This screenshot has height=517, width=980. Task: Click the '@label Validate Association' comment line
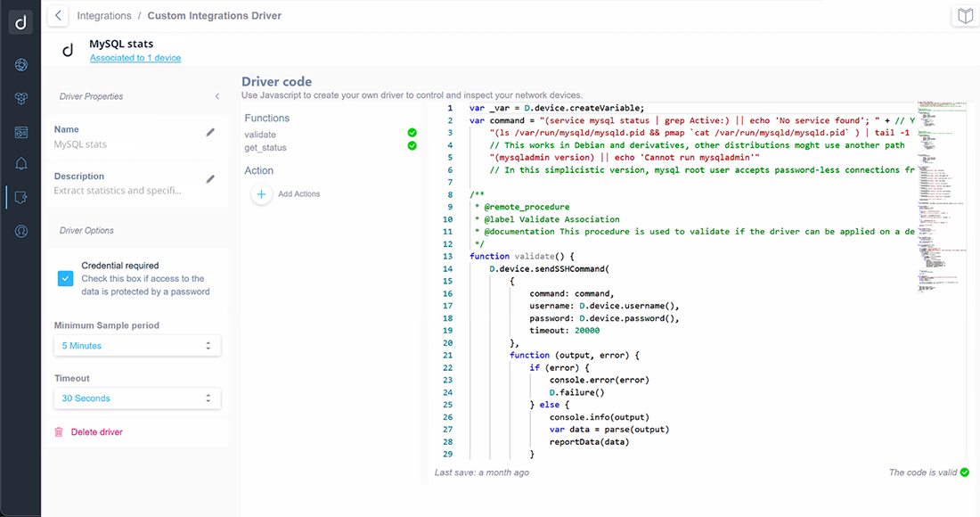(x=547, y=219)
